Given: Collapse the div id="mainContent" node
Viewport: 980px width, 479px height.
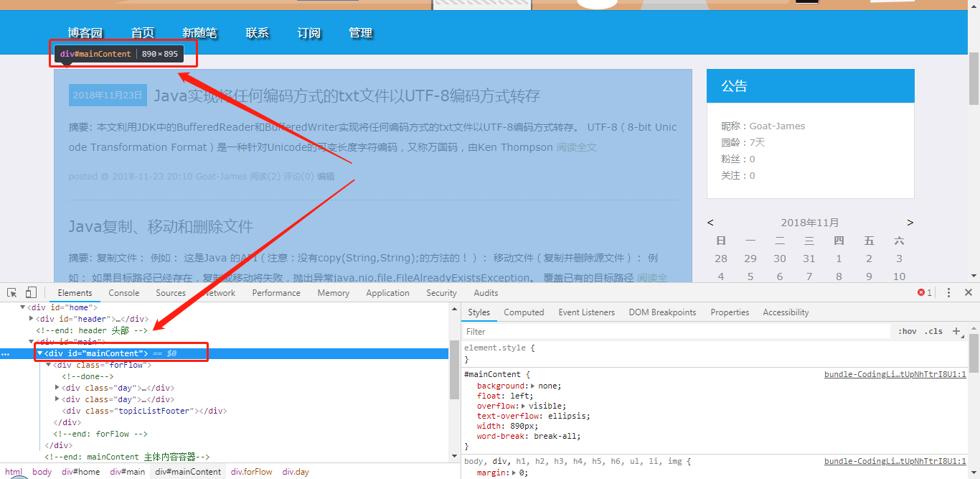Looking at the screenshot, I should pos(40,353).
